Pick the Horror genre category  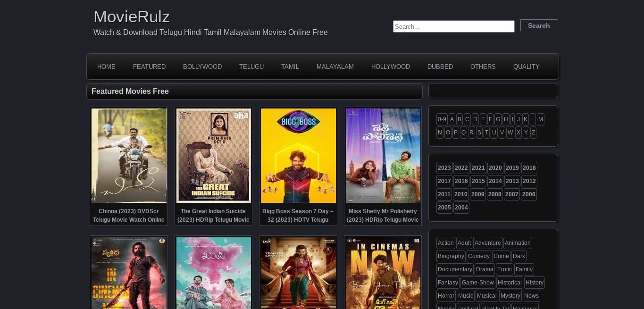tap(446, 295)
